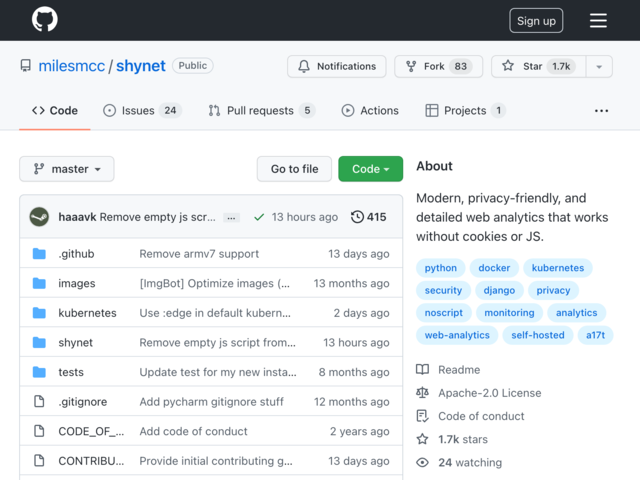
Task: Star the shynet repository
Action: [x=538, y=67]
